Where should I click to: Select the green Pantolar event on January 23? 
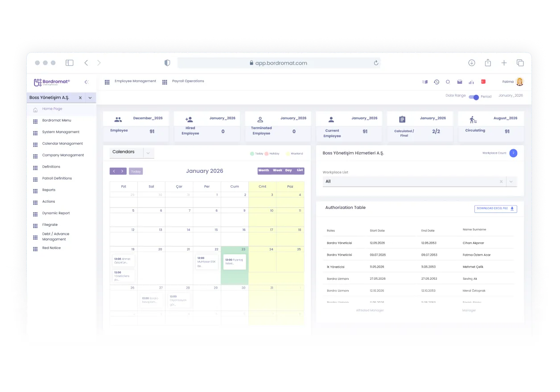(234, 261)
